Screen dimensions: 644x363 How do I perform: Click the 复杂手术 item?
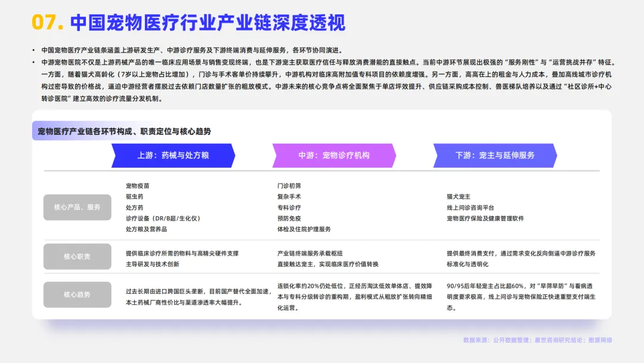(289, 196)
